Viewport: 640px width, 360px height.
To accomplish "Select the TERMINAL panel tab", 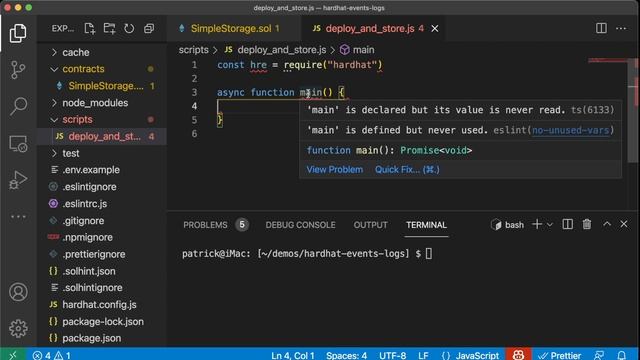I will click(426, 225).
